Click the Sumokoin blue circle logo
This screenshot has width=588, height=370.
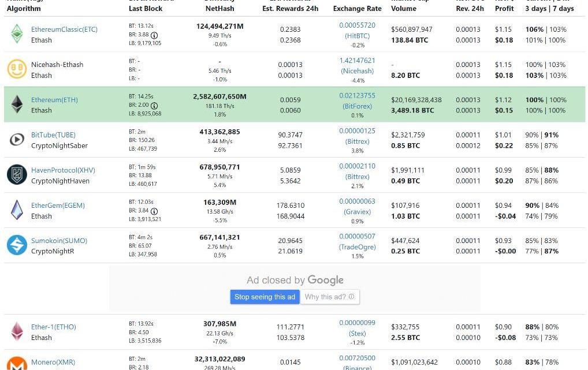tap(17, 245)
